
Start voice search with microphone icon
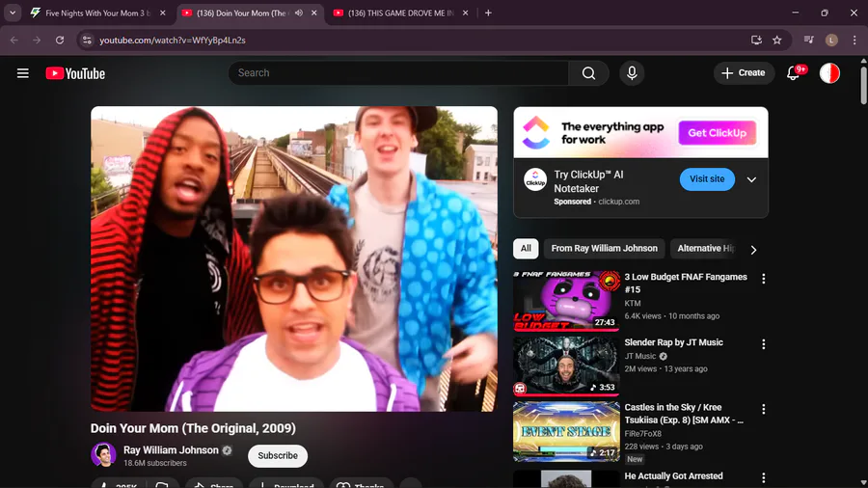click(632, 73)
